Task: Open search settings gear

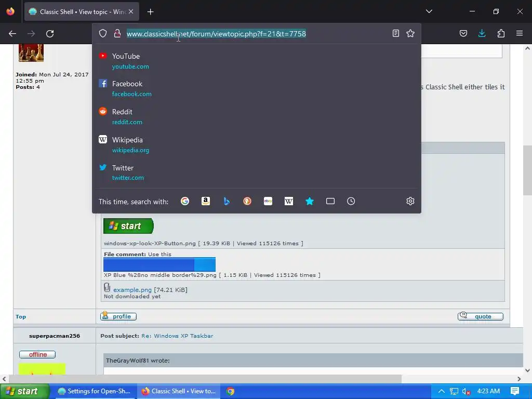Action: click(x=410, y=201)
